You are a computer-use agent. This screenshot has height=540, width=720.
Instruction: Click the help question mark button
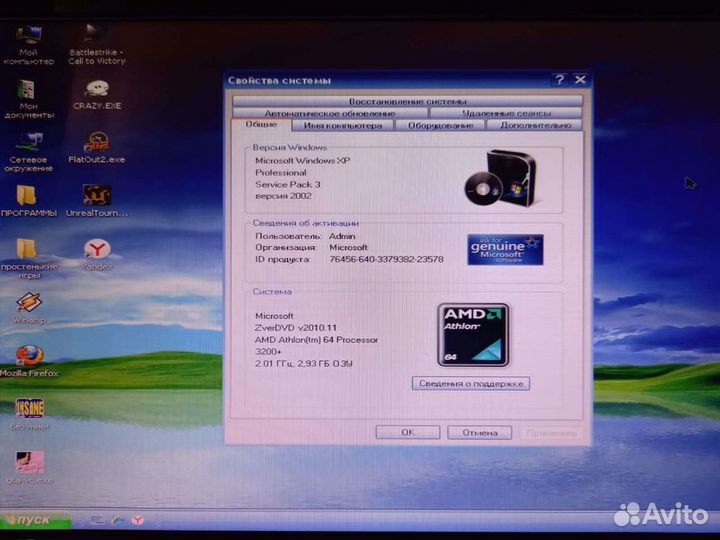point(559,80)
